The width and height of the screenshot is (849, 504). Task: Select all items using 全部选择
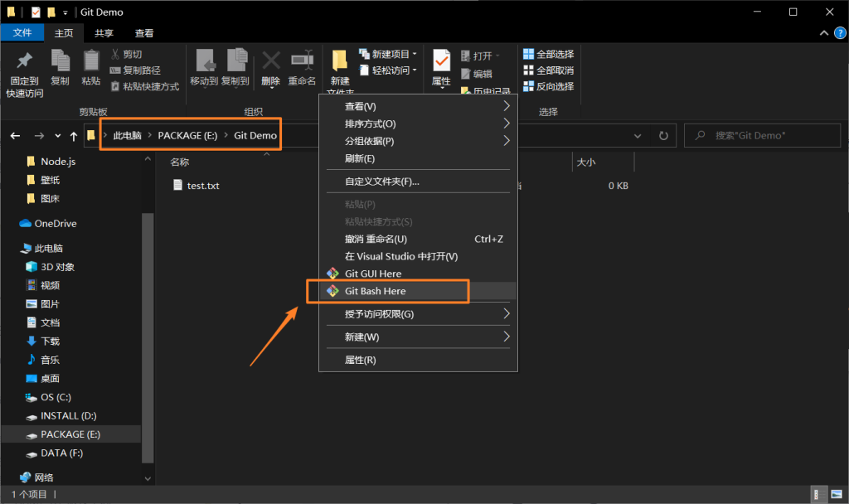550,52
